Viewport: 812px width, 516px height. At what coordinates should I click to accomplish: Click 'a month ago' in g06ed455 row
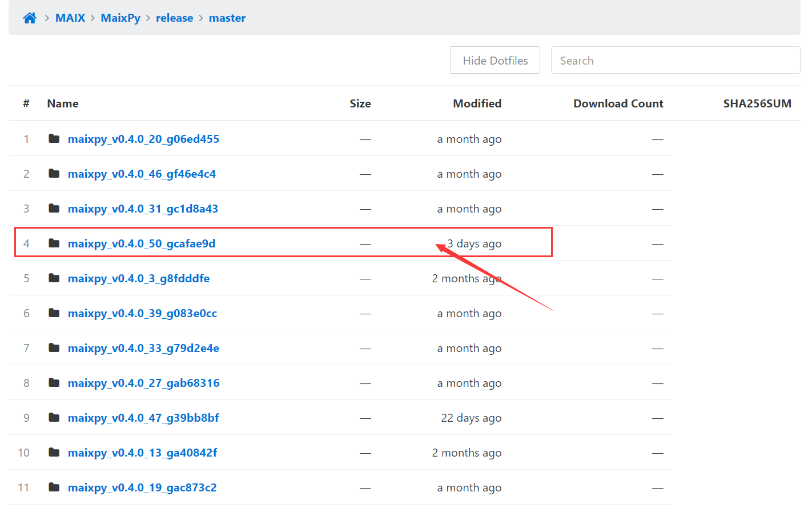(x=469, y=139)
